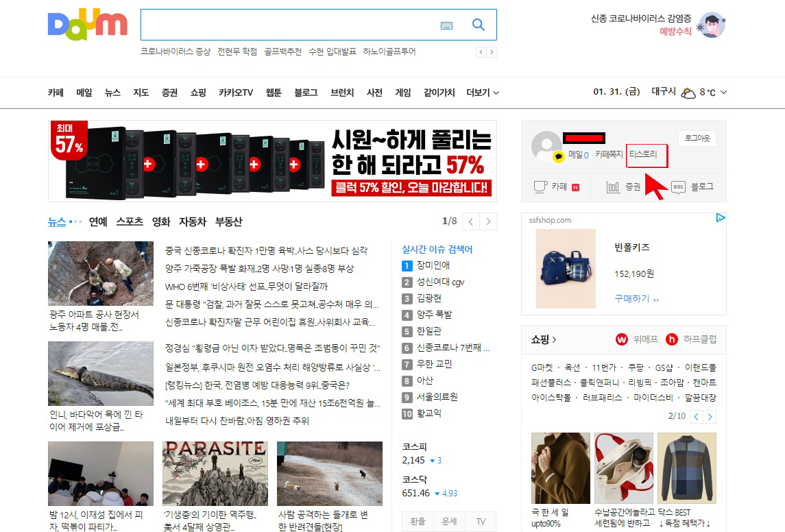Image resolution: width=785 pixels, height=532 pixels.
Task: Open the 쇼핑 section header link
Action: 544,339
